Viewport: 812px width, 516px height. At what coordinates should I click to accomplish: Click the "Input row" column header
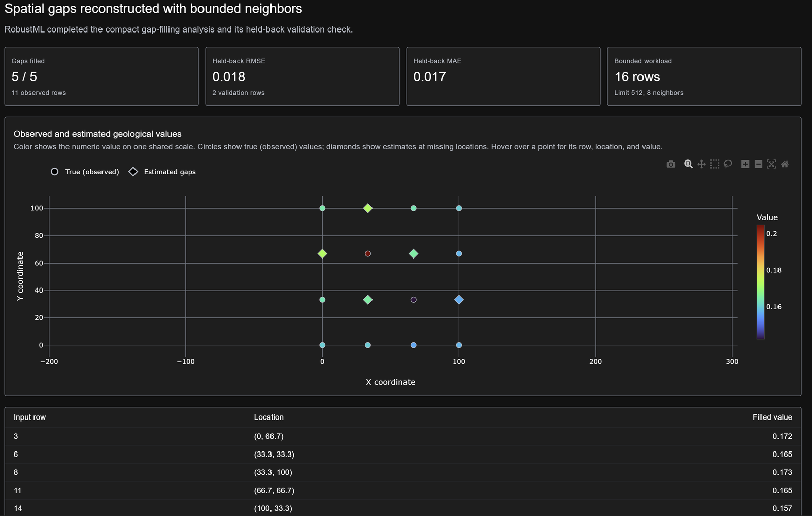[x=29, y=417]
